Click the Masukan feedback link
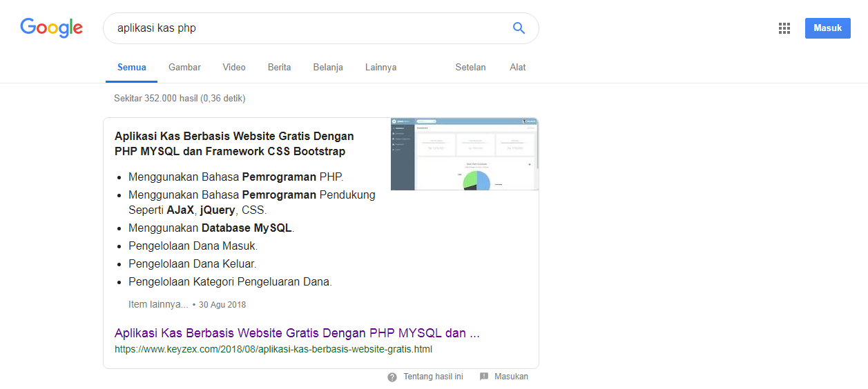 coord(511,377)
